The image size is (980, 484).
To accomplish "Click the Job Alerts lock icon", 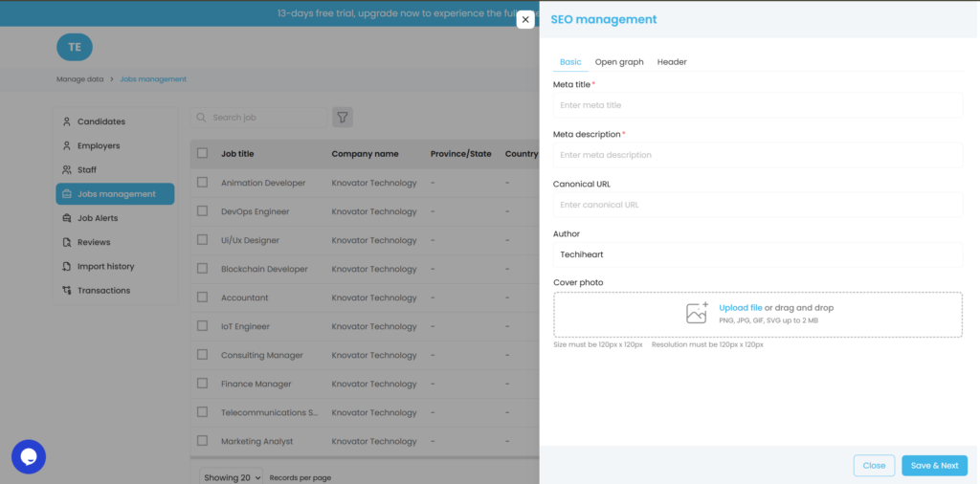I will tap(67, 218).
